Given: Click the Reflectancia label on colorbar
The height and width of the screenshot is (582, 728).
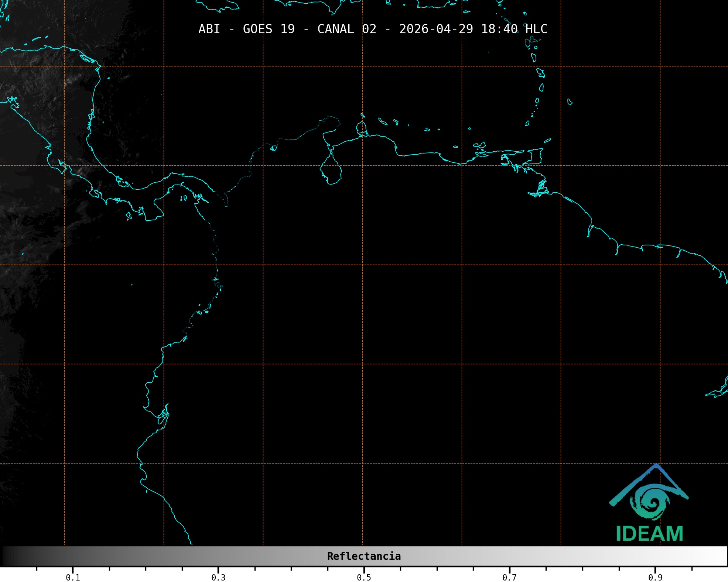Looking at the screenshot, I should (364, 556).
